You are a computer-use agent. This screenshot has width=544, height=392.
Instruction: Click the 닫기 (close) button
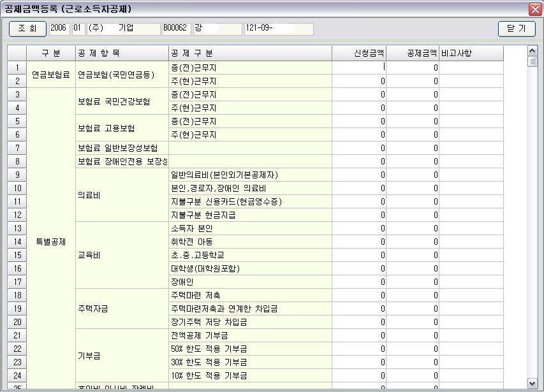click(x=517, y=29)
